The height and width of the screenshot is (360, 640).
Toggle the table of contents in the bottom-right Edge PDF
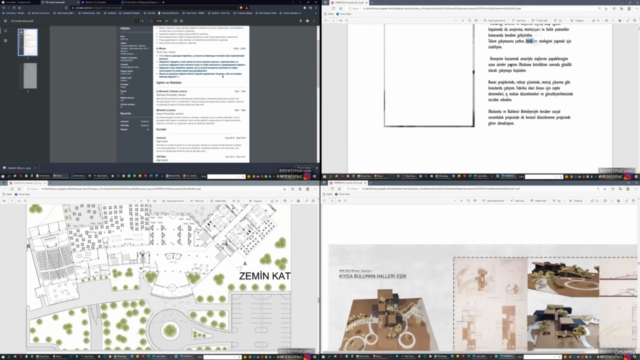pos(324,201)
